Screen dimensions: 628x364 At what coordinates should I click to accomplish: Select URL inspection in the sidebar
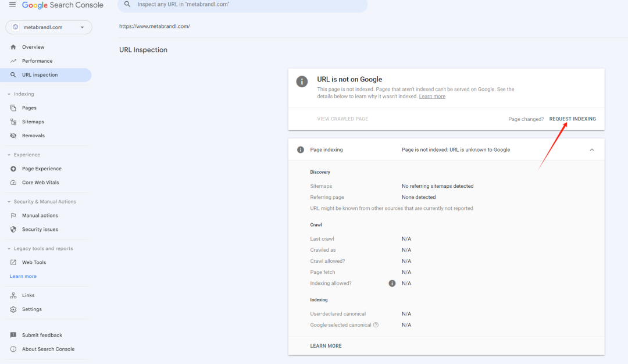click(46, 75)
